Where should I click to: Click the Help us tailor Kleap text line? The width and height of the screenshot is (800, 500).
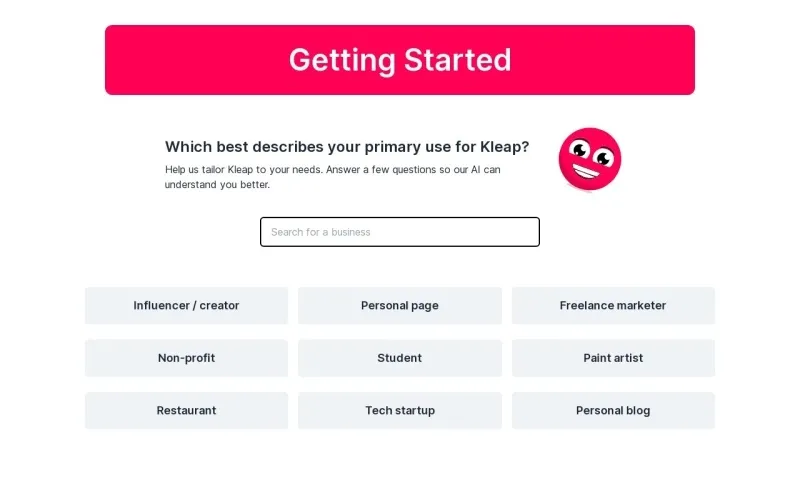(x=333, y=169)
